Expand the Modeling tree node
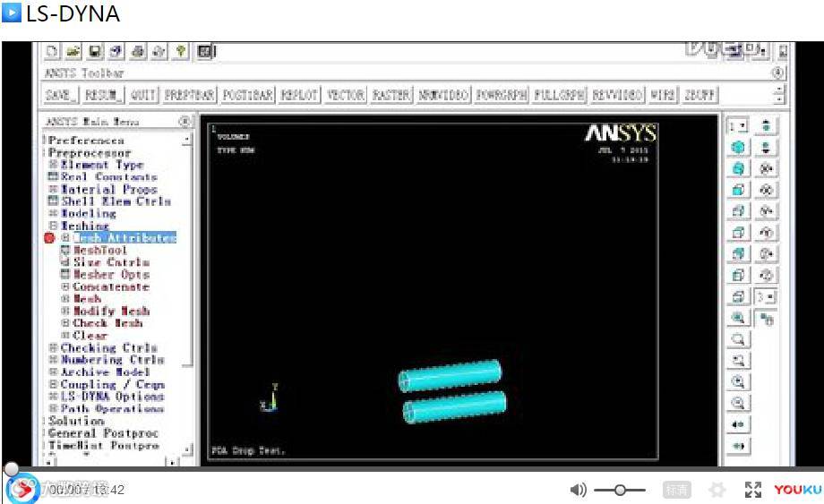This screenshot has width=824, height=504. pyautogui.click(x=53, y=213)
